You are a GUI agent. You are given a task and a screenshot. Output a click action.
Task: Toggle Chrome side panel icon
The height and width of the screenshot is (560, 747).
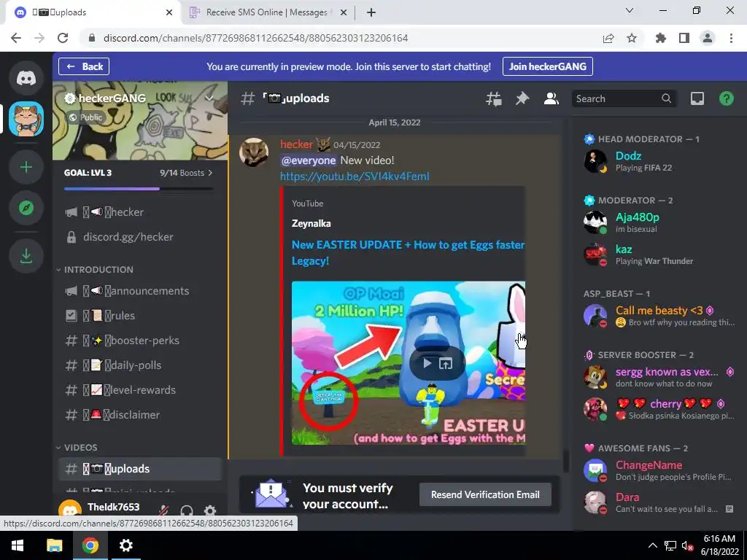point(684,38)
